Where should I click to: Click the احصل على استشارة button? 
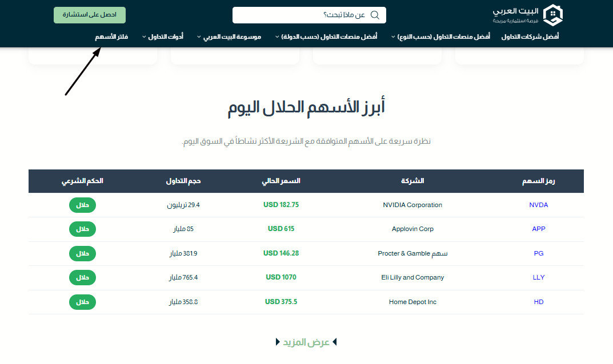[89, 15]
